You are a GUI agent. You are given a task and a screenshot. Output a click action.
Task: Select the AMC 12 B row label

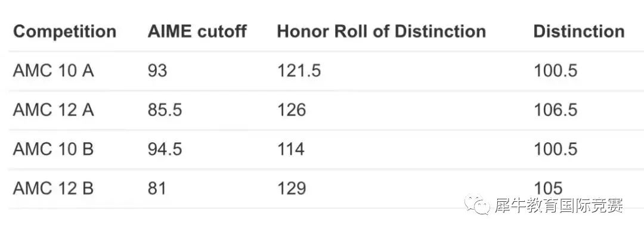pos(54,188)
